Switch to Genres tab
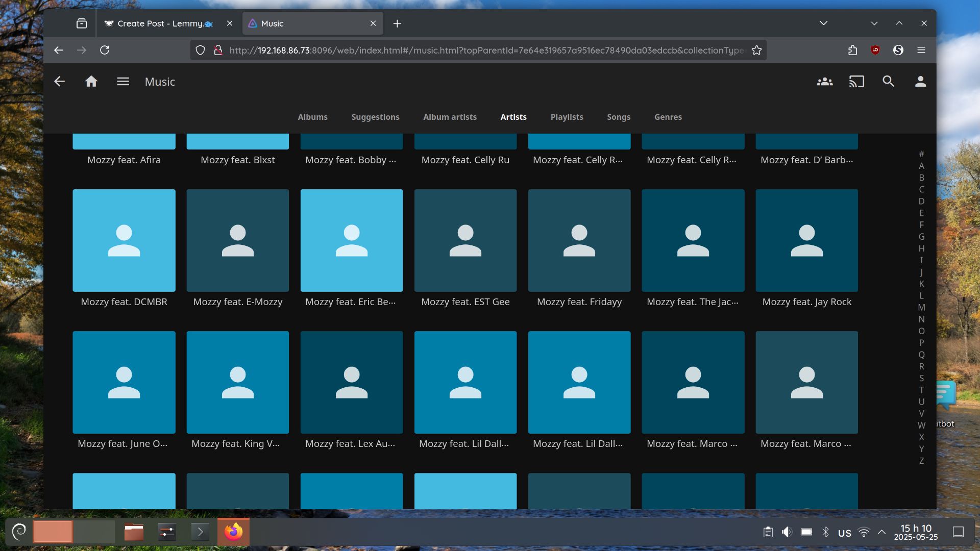 click(668, 117)
